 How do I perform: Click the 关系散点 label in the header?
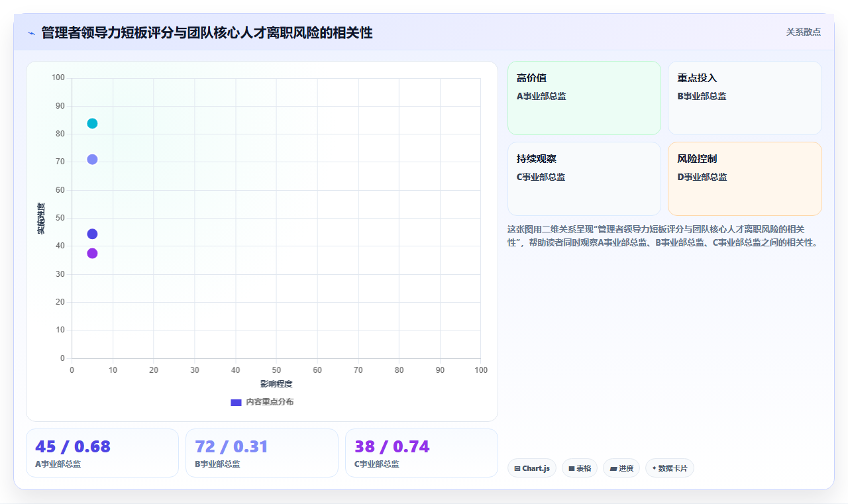(x=804, y=32)
